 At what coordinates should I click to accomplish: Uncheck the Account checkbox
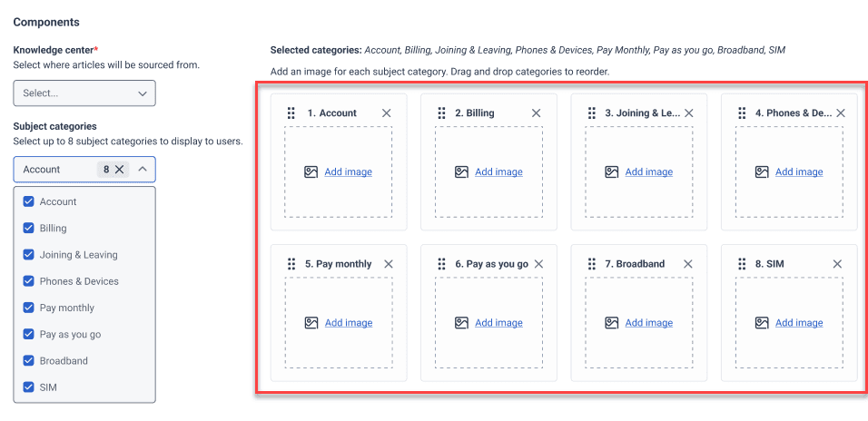point(29,201)
